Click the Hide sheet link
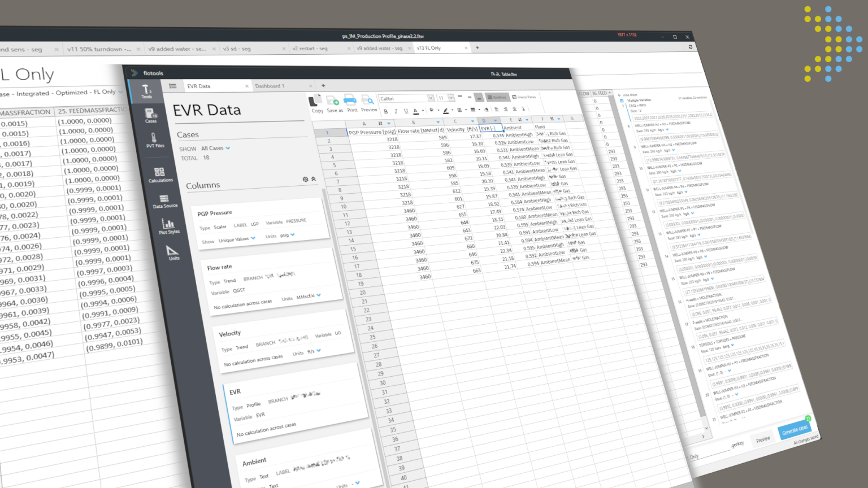The height and width of the screenshot is (488, 868). (630, 95)
